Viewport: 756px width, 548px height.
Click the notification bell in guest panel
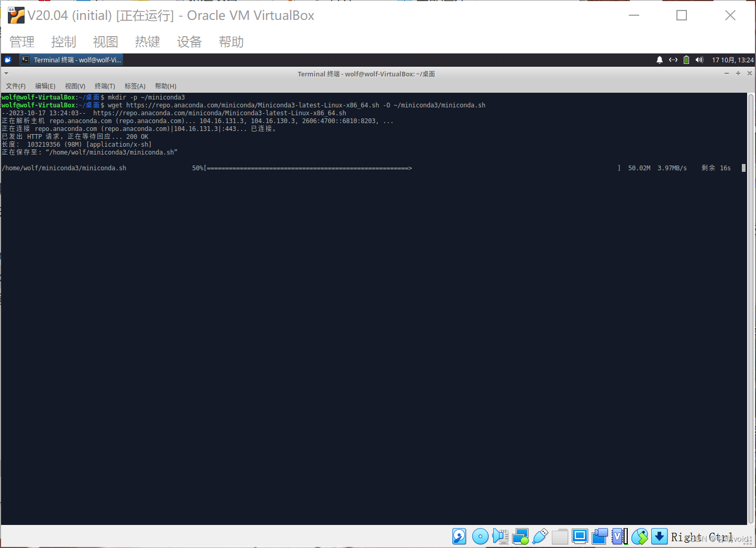pyautogui.click(x=660, y=60)
